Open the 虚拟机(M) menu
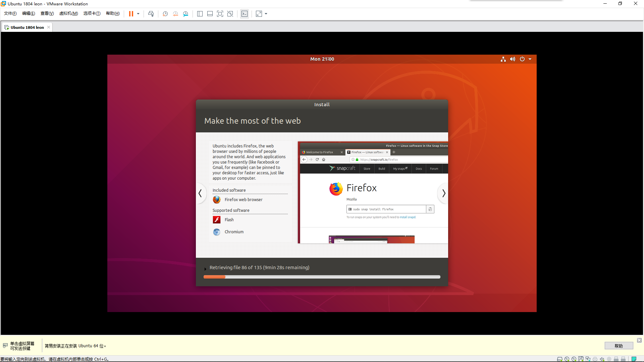This screenshot has width=644, height=362. [x=68, y=13]
